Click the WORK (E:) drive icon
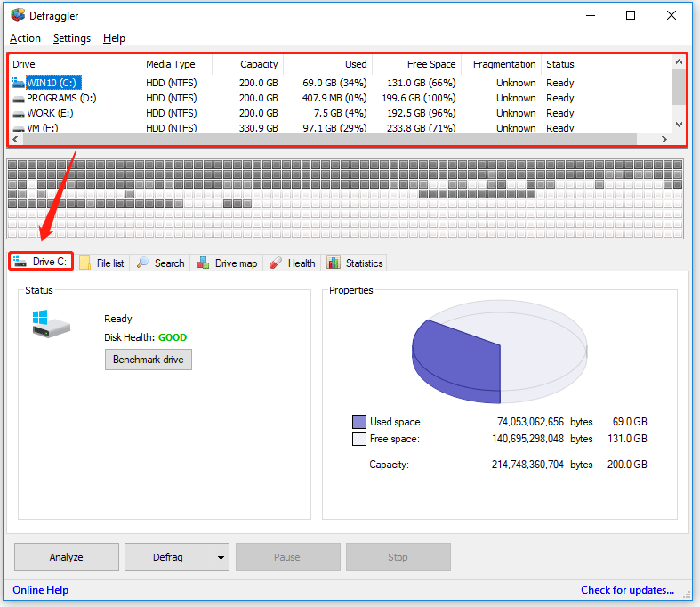The image size is (700, 607). (x=19, y=114)
